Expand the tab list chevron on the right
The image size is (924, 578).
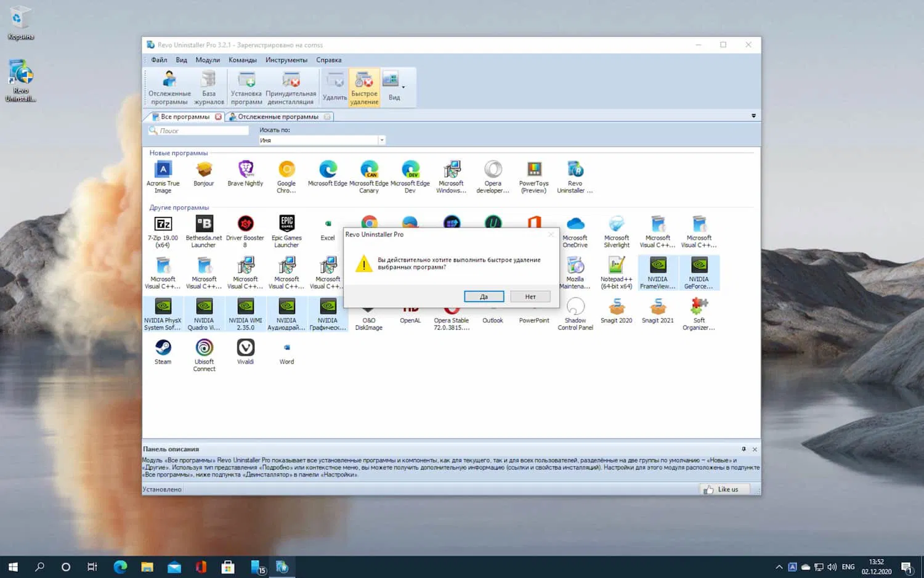[x=753, y=116]
